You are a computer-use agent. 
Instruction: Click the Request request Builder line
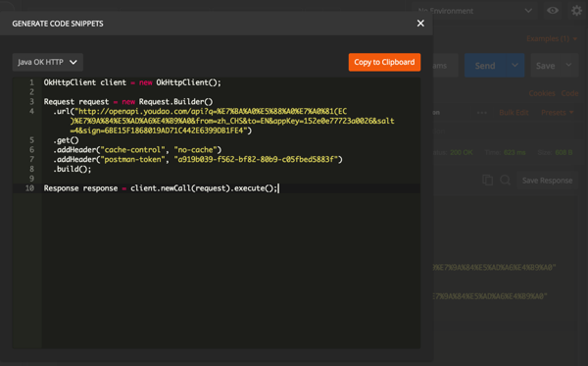pyautogui.click(x=128, y=102)
